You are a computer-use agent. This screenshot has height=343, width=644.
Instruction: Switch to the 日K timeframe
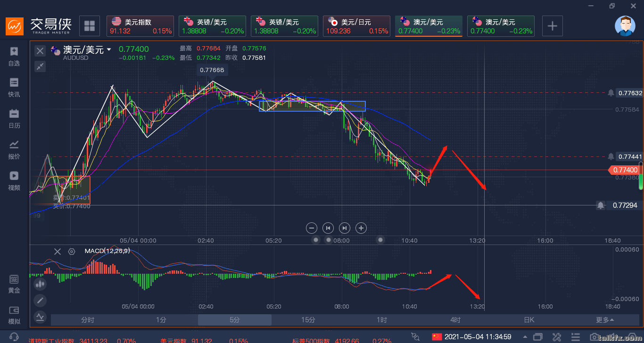[x=529, y=320]
